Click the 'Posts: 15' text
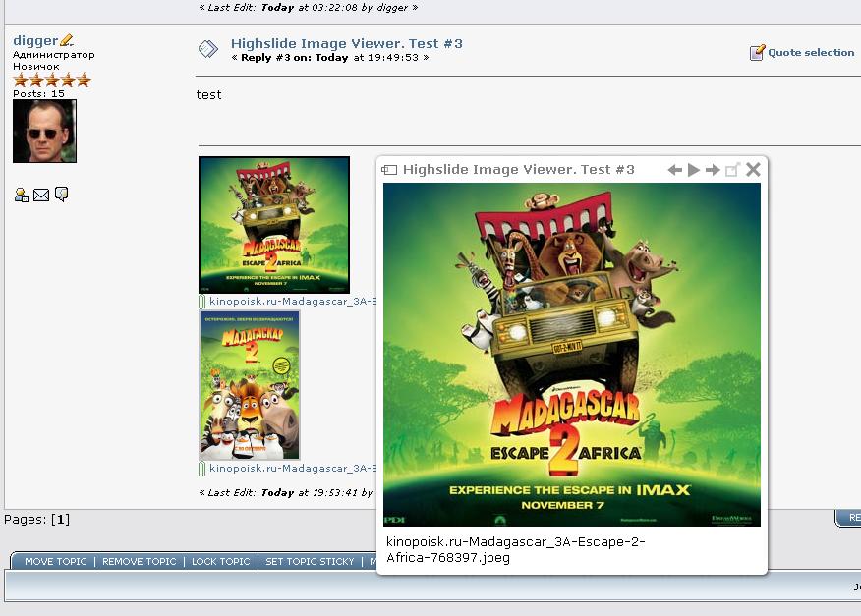Screen dimensions: 861x616 click(x=38, y=94)
